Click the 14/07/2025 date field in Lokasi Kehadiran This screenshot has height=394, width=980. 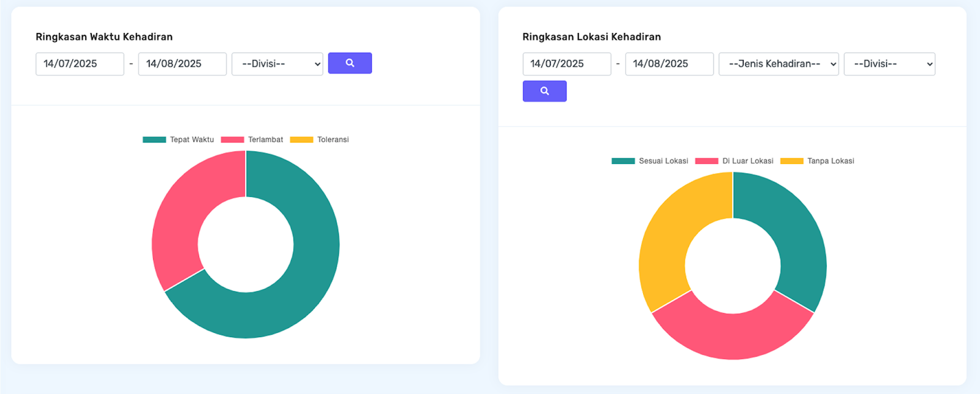567,64
